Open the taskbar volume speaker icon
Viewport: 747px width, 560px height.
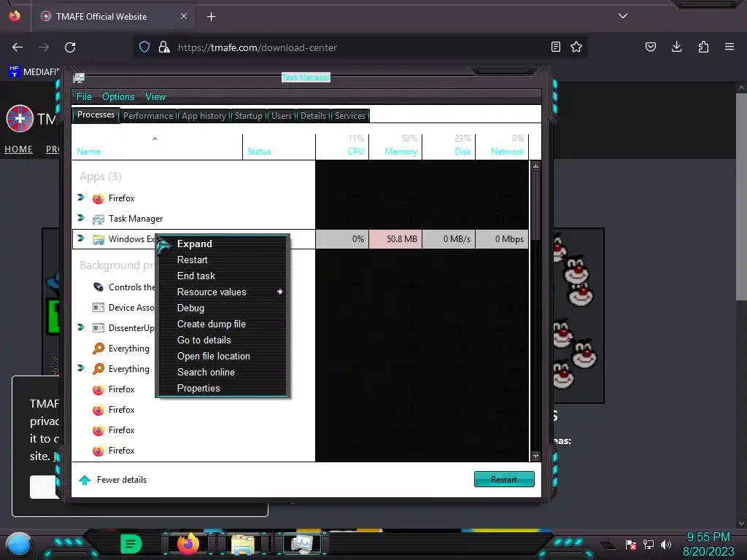666,544
